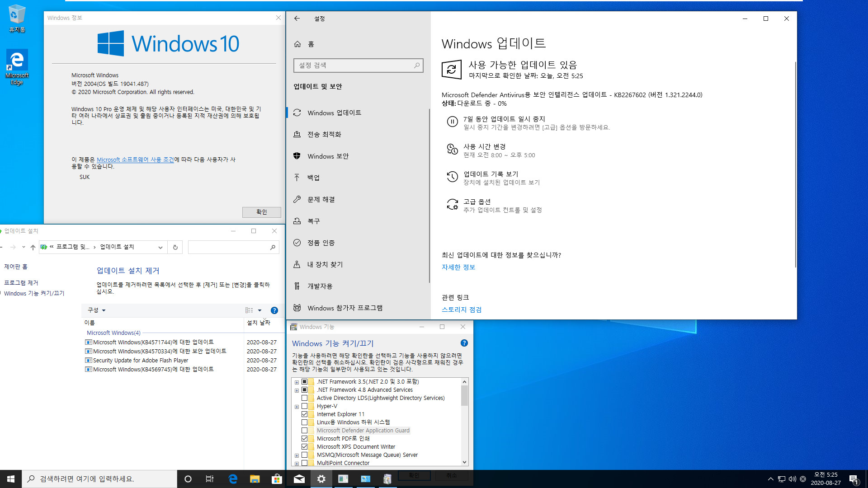The width and height of the screenshot is (868, 488).
Task: Click the search box in 업데이트 설치 window
Action: tap(233, 247)
